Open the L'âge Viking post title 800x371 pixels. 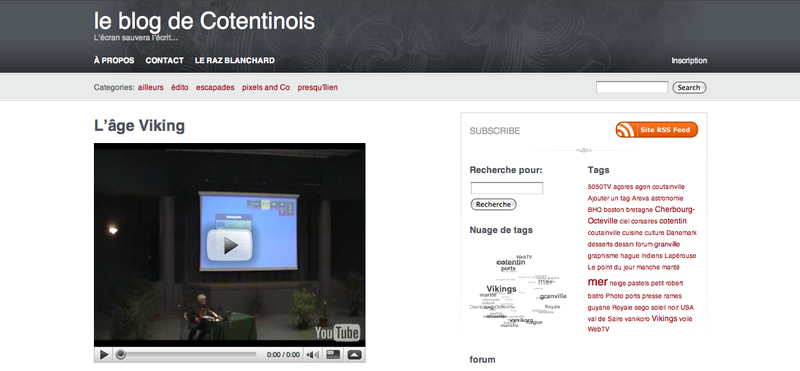tap(139, 126)
